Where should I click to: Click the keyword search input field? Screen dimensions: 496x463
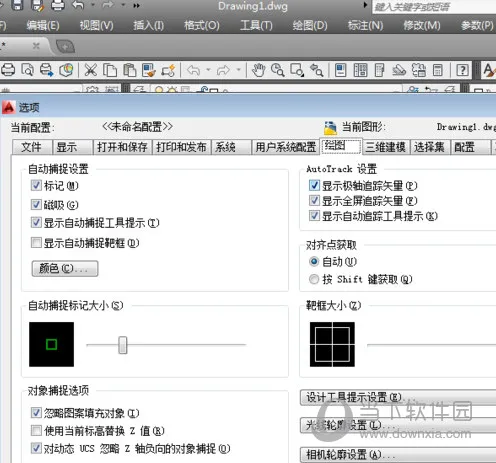pos(434,7)
